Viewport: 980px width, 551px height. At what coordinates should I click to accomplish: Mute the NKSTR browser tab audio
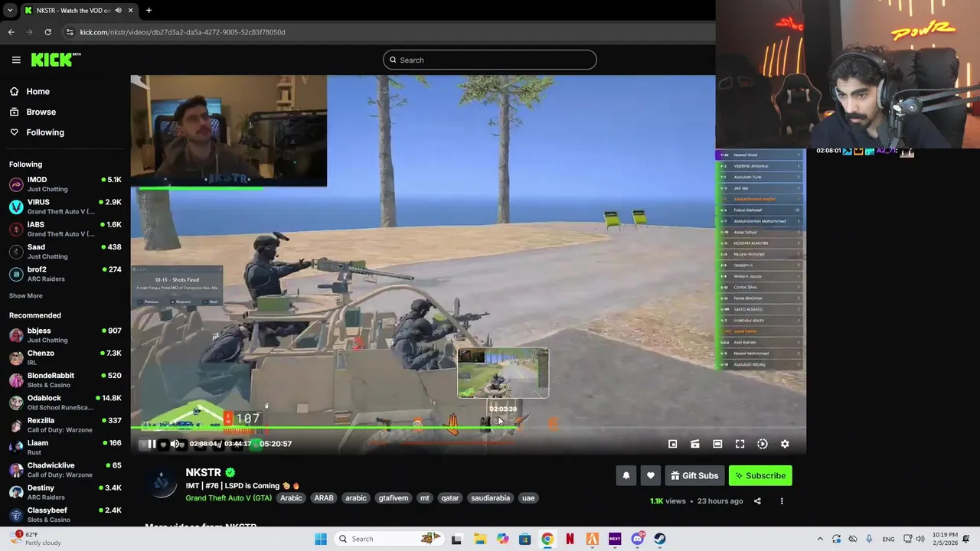tap(118, 11)
